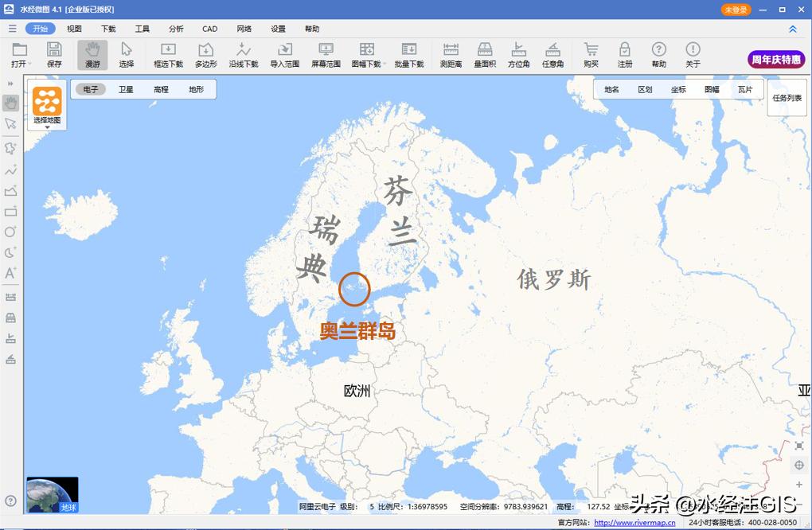This screenshot has width=812, height=530.
Task: Collapse the left toolbar with the chevron arrow
Action: click(x=11, y=82)
